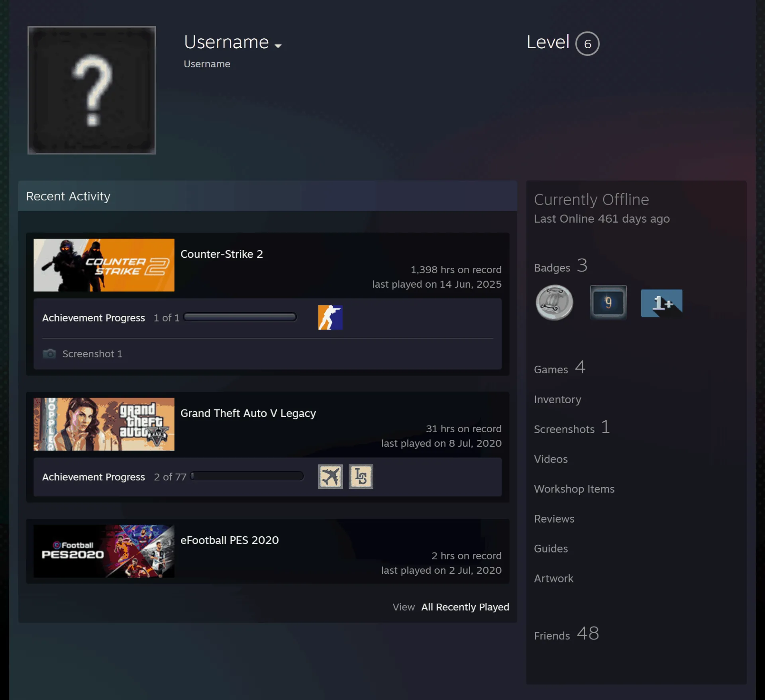Open the Screenshots 1 page
Viewport: 765px width, 700px height.
pos(572,427)
